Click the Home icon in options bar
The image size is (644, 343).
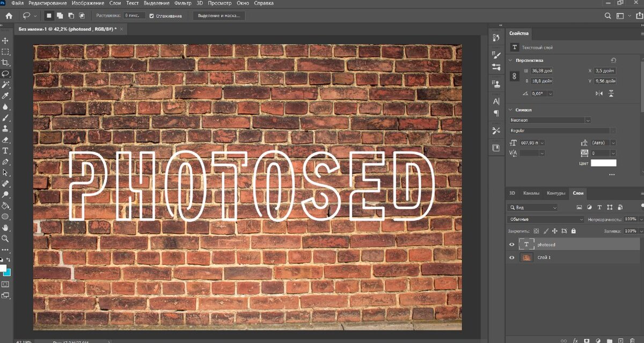(9, 16)
